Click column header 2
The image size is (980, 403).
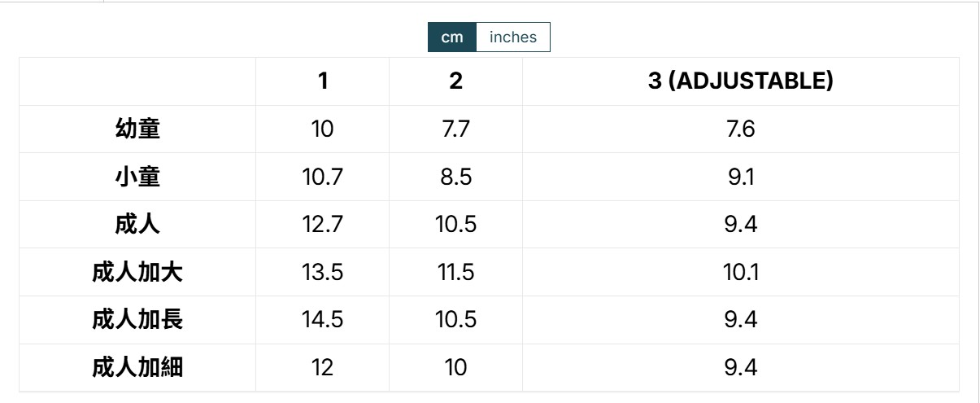[455, 81]
